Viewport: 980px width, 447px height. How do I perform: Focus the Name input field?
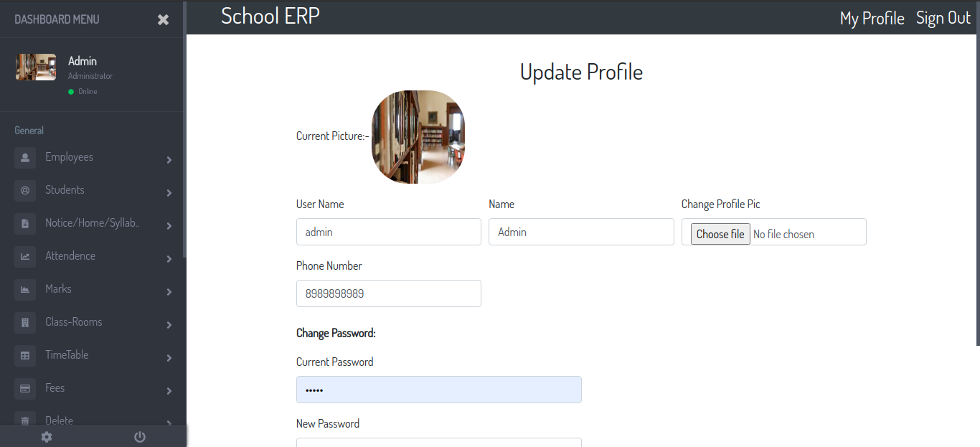click(x=581, y=232)
